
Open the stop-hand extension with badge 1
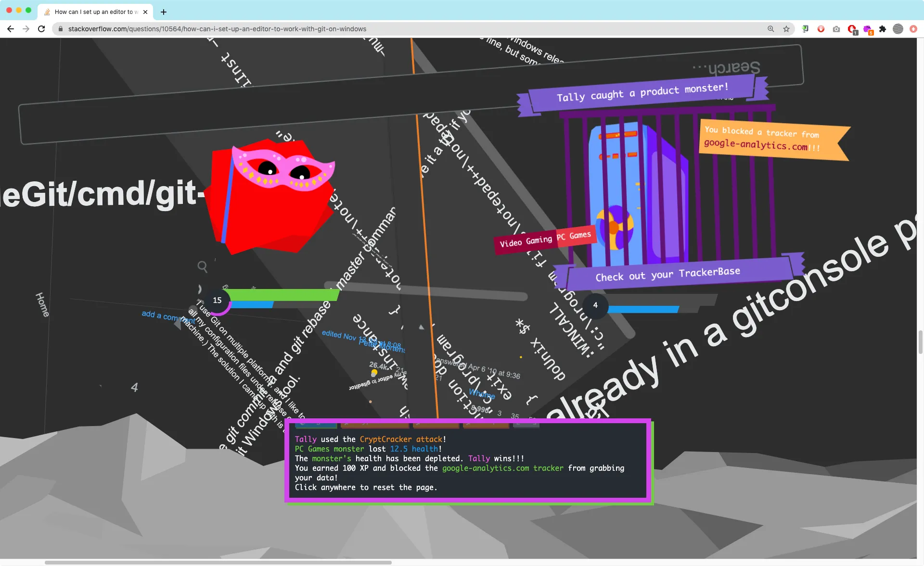(x=852, y=29)
